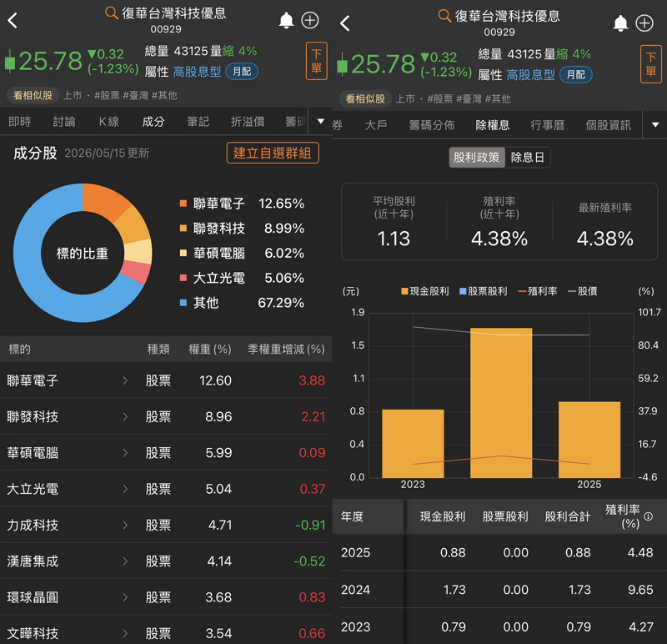The width and height of the screenshot is (667, 644).
Task: Open 大立光電 row chevron
Action: (x=125, y=489)
